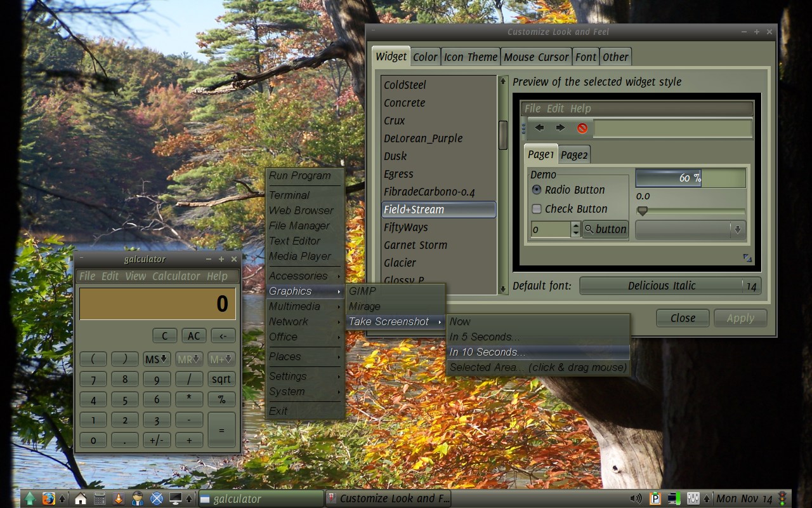
Task: Click the +/- sign button in galculator
Action: 156,440
